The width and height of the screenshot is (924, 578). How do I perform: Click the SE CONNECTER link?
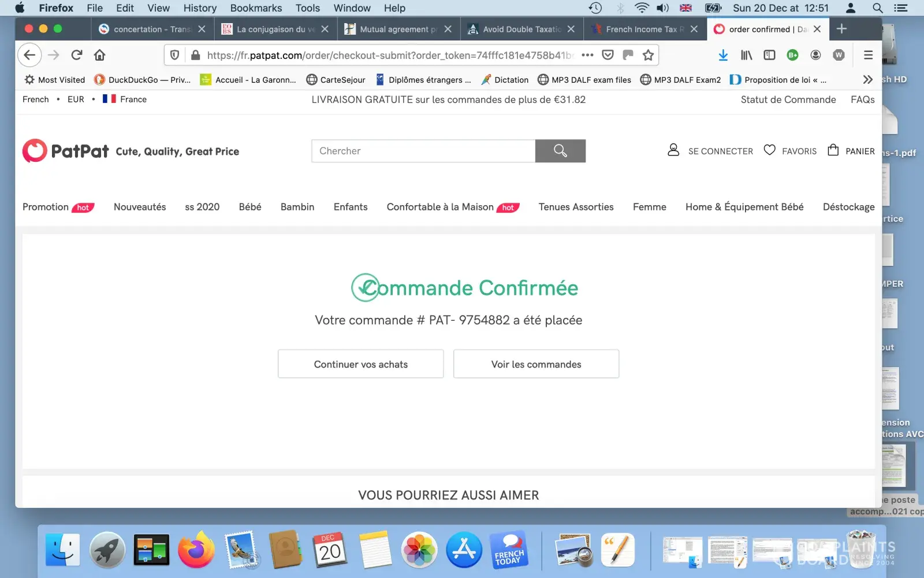pyautogui.click(x=721, y=151)
